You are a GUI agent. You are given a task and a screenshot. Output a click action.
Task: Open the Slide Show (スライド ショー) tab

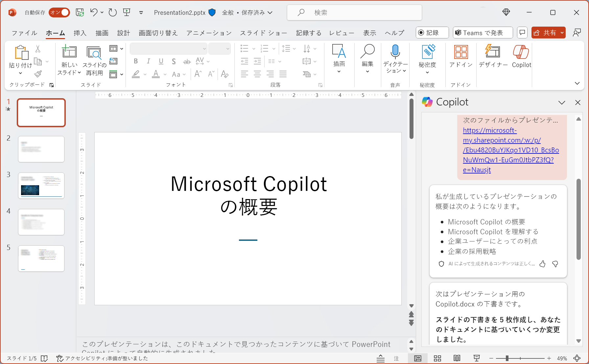[264, 33]
